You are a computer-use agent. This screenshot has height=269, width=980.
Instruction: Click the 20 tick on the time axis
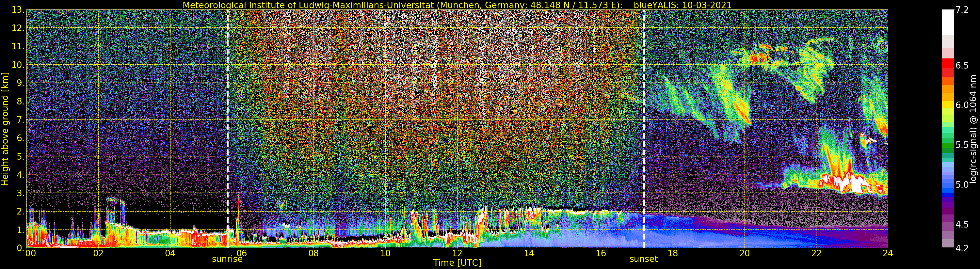[x=744, y=253]
